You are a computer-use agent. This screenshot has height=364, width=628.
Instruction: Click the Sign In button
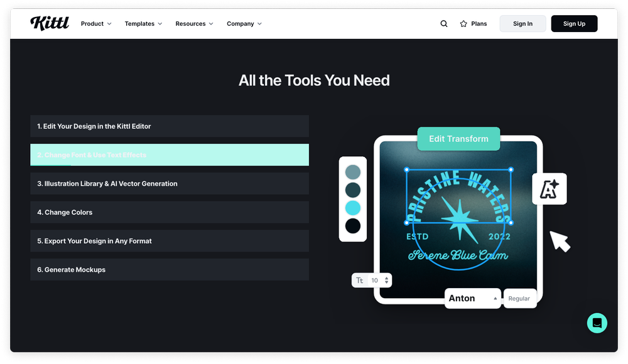point(522,23)
